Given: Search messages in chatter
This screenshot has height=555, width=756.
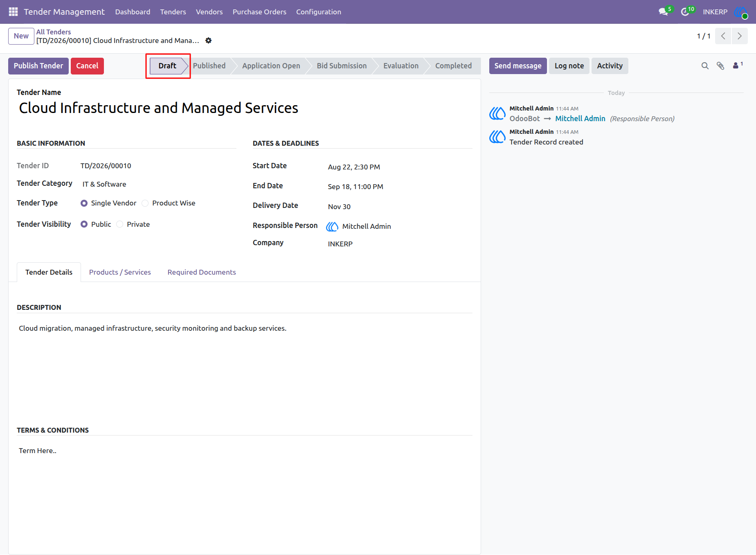Looking at the screenshot, I should [x=705, y=66].
